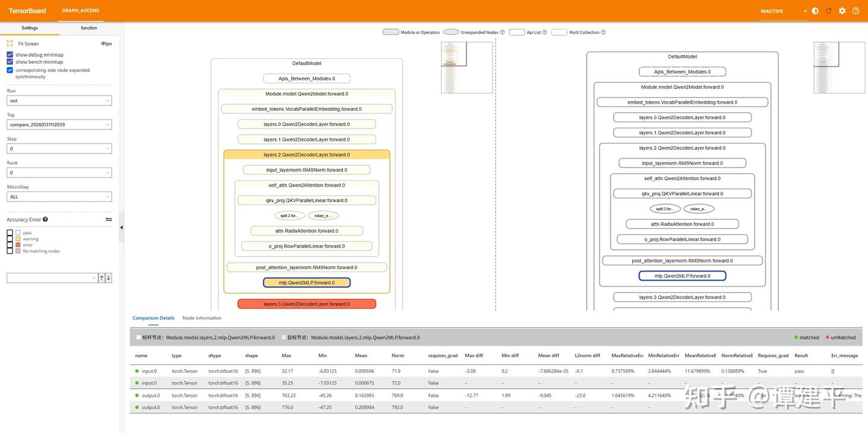Uncheck show bench minimap

[10, 61]
